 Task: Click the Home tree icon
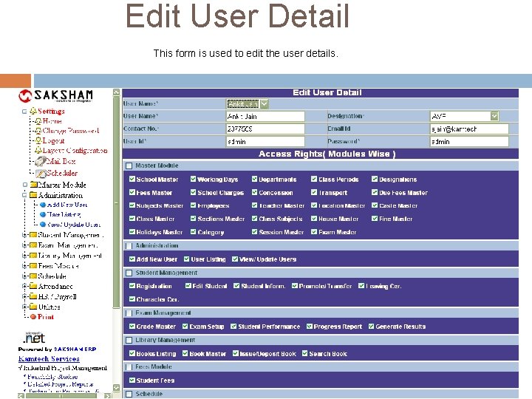[x=38, y=121]
